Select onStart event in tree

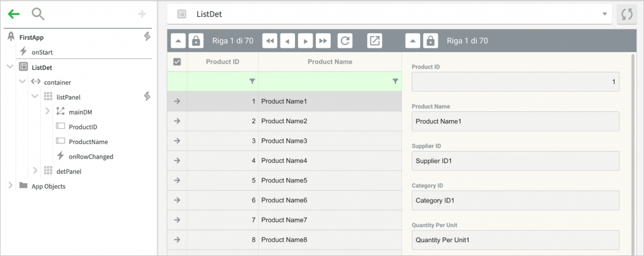42,52
